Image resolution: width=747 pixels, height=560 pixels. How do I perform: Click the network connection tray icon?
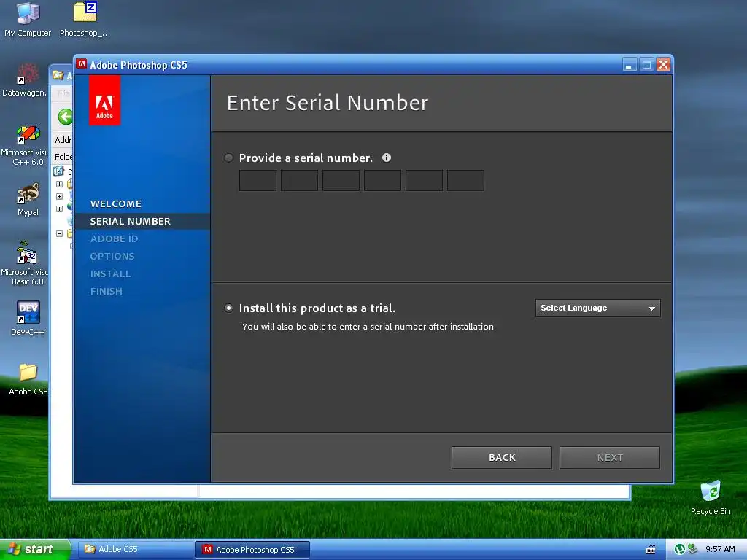tap(692, 549)
